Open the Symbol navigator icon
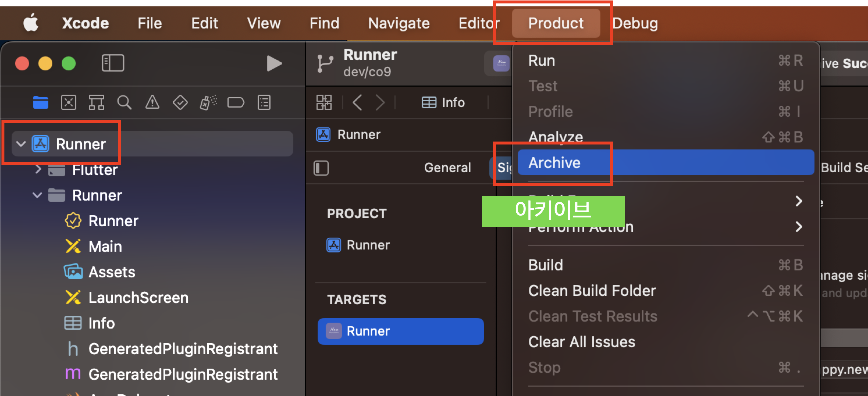This screenshot has width=868, height=396. tap(96, 103)
